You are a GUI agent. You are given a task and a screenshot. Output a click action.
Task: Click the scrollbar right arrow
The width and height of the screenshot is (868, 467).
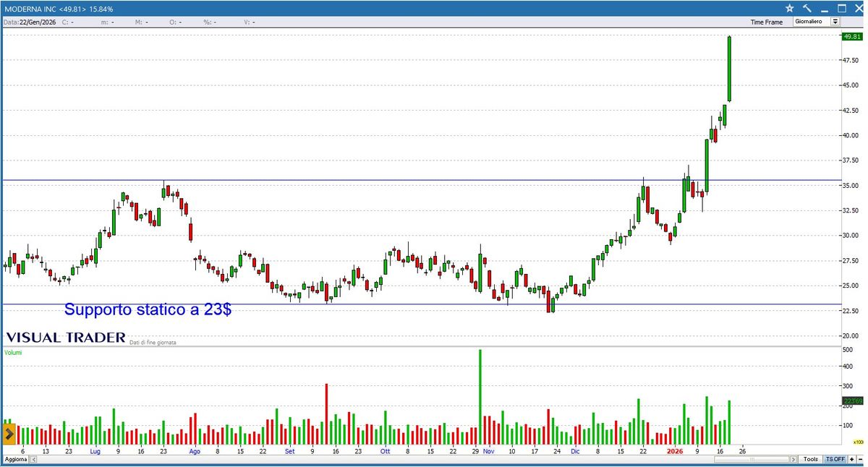pos(793,459)
